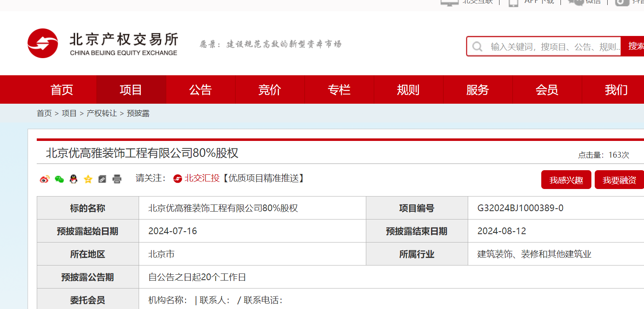Image resolution: width=644 pixels, height=309 pixels.
Task: Click 预披露 in the breadcrumb
Action: (138, 113)
